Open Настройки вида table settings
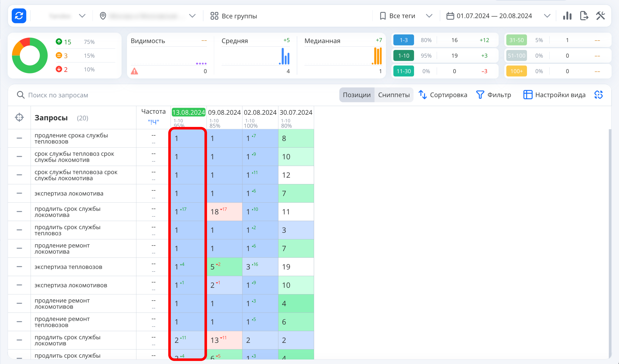Image resolution: width=619 pixels, height=364 pixels. click(x=554, y=95)
